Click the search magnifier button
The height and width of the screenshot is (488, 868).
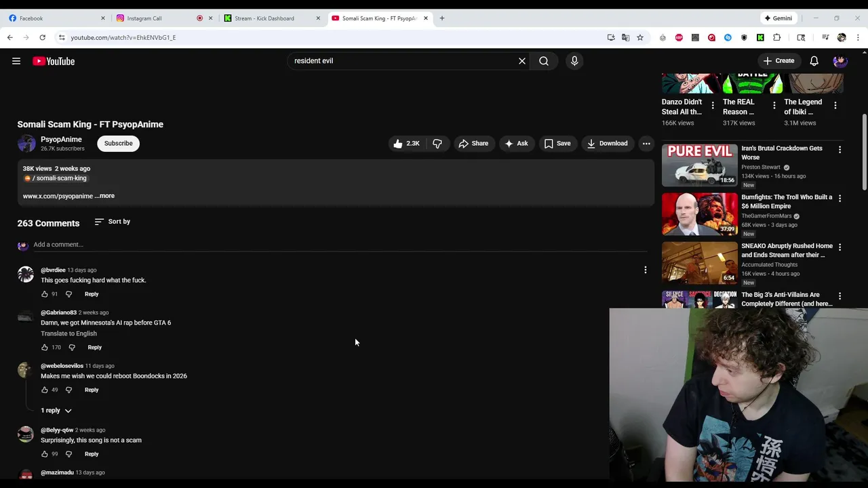point(544,61)
